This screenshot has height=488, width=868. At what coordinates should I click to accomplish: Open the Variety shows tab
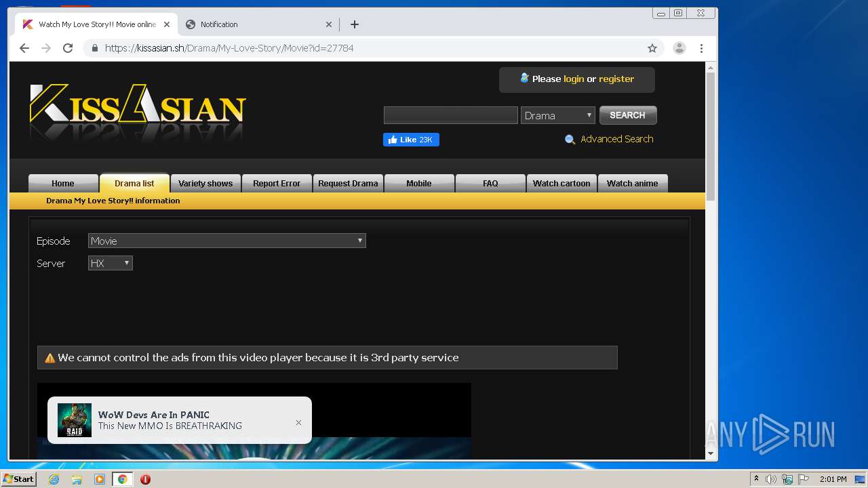205,183
